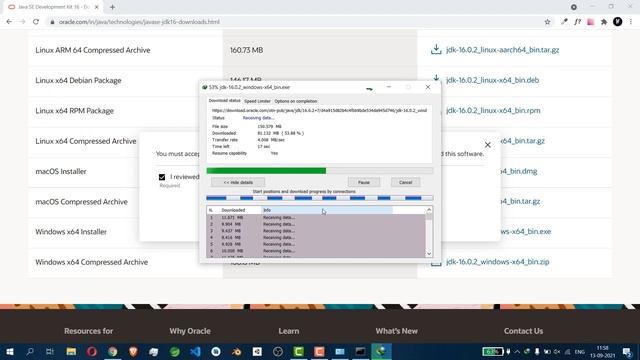The height and width of the screenshot is (360, 640).
Task: Click Hide details button
Action: (x=238, y=182)
